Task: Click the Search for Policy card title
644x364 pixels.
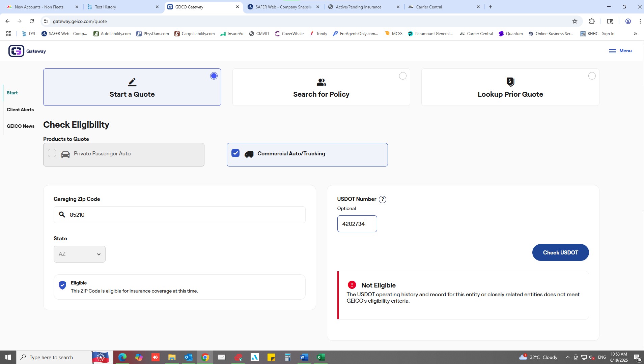Action: (321, 94)
